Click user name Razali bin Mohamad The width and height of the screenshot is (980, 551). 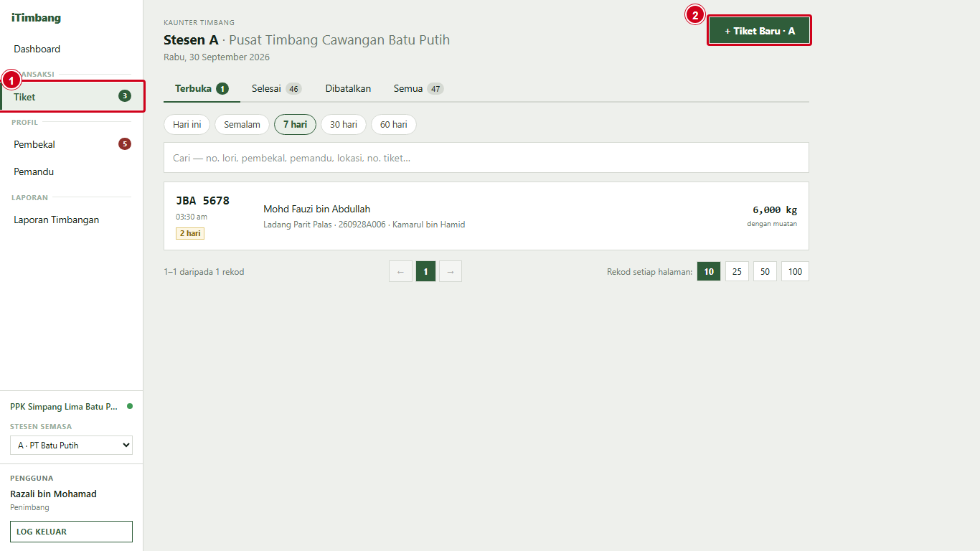coord(53,494)
